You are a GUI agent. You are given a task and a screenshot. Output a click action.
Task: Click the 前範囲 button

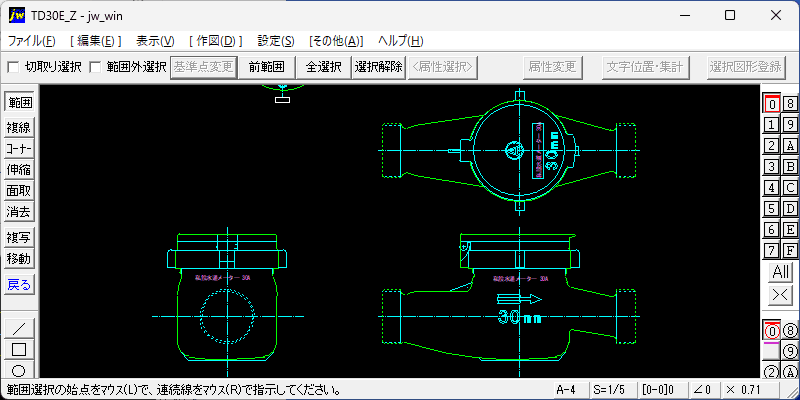(267, 67)
